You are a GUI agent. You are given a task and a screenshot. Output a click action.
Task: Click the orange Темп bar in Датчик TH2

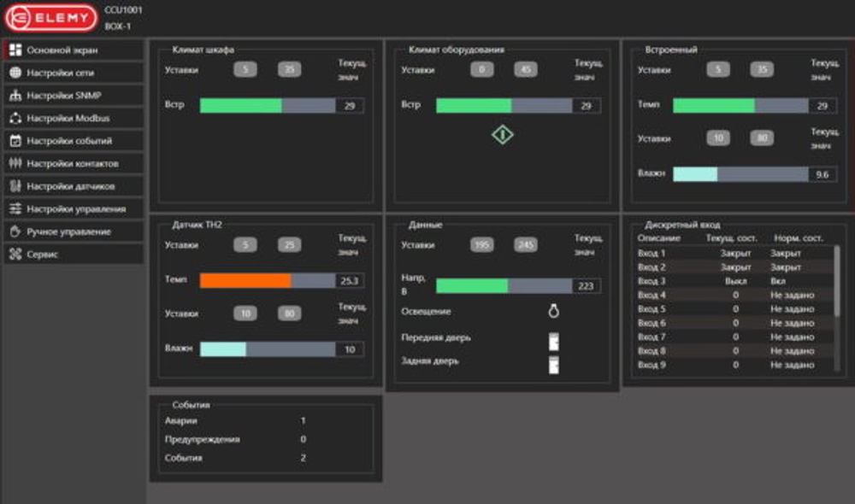pyautogui.click(x=245, y=280)
